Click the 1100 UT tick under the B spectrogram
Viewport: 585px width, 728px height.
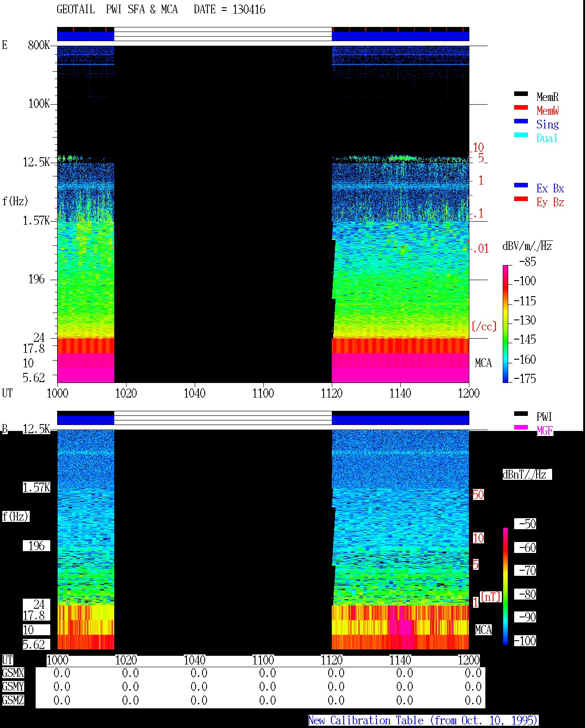tap(263, 660)
